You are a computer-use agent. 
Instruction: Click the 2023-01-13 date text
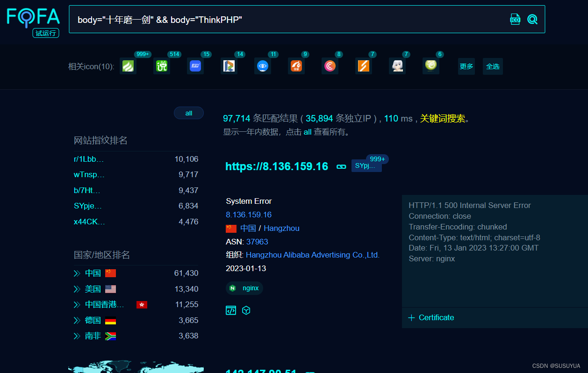tap(246, 268)
